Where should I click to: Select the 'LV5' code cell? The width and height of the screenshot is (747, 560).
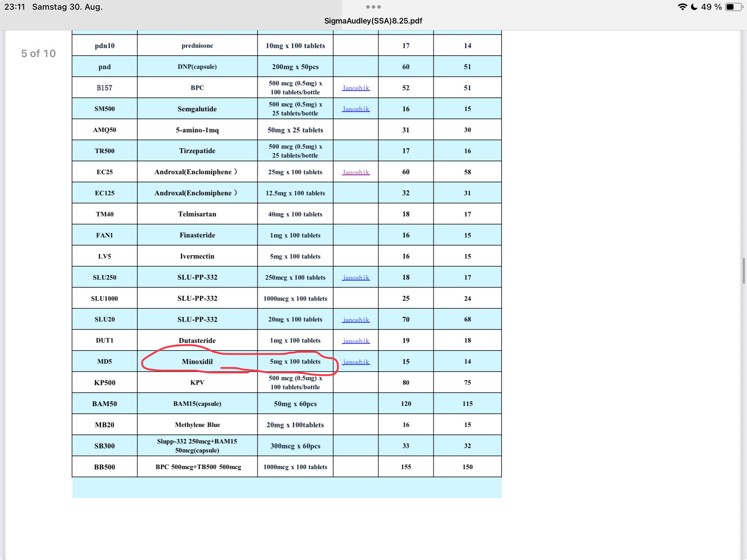pos(104,256)
